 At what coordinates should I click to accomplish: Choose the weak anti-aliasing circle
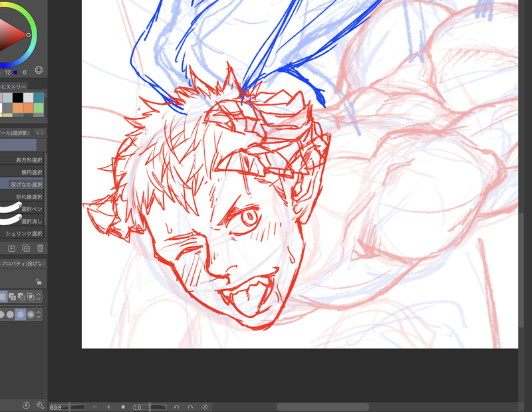(x=10, y=314)
